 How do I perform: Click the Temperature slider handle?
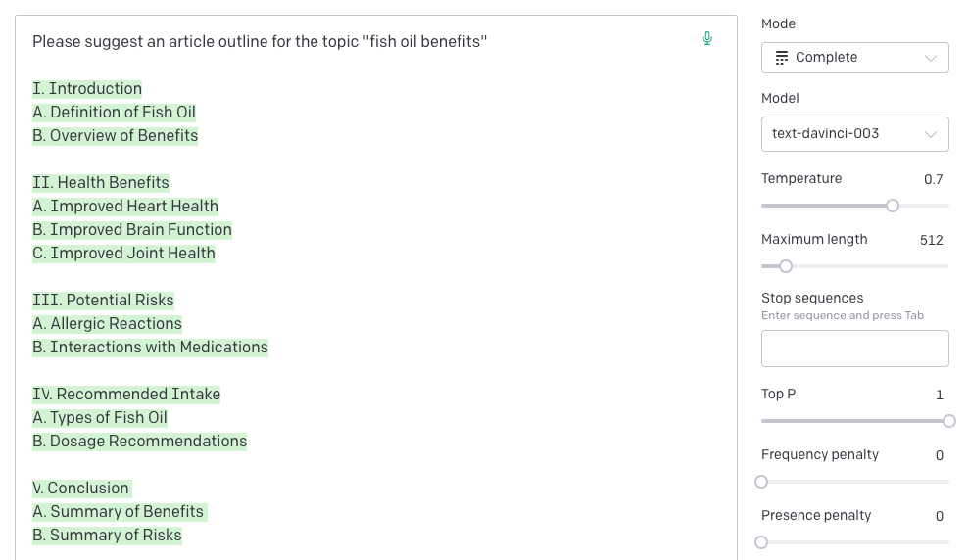coord(893,206)
